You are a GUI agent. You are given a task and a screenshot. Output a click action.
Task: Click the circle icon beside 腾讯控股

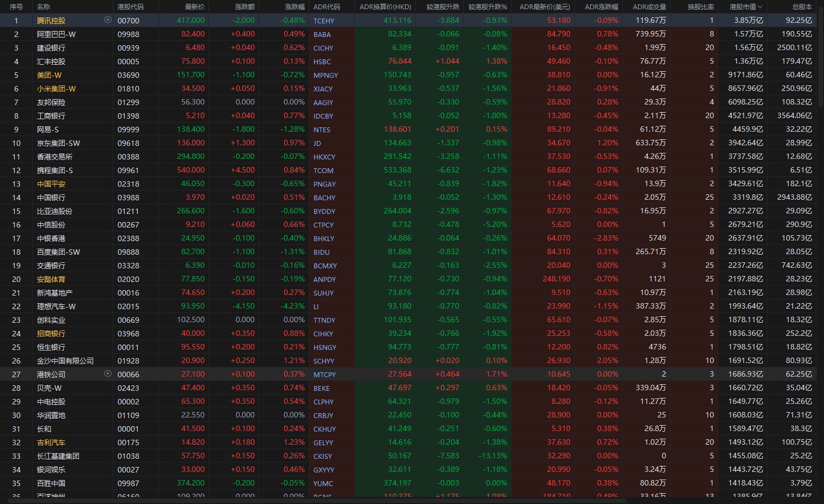pos(107,20)
